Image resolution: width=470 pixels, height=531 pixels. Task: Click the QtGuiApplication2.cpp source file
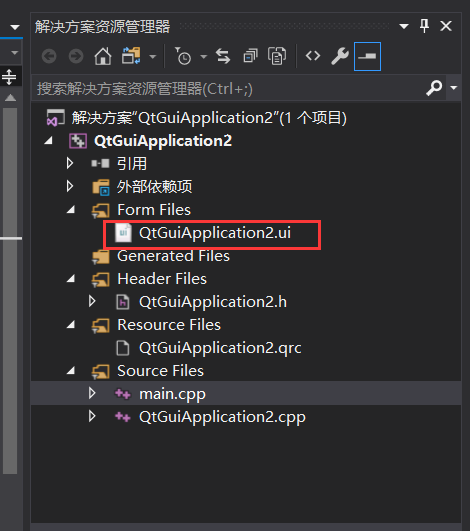point(222,417)
